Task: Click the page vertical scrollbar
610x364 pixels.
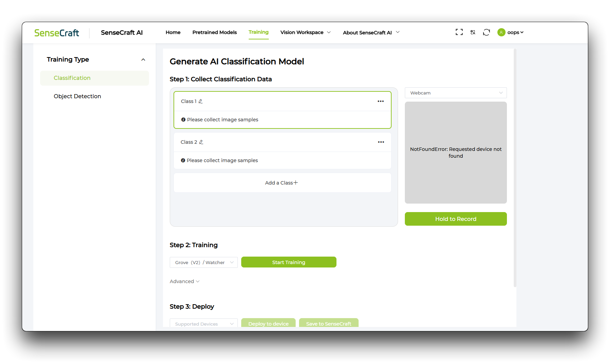Action: (x=515, y=168)
